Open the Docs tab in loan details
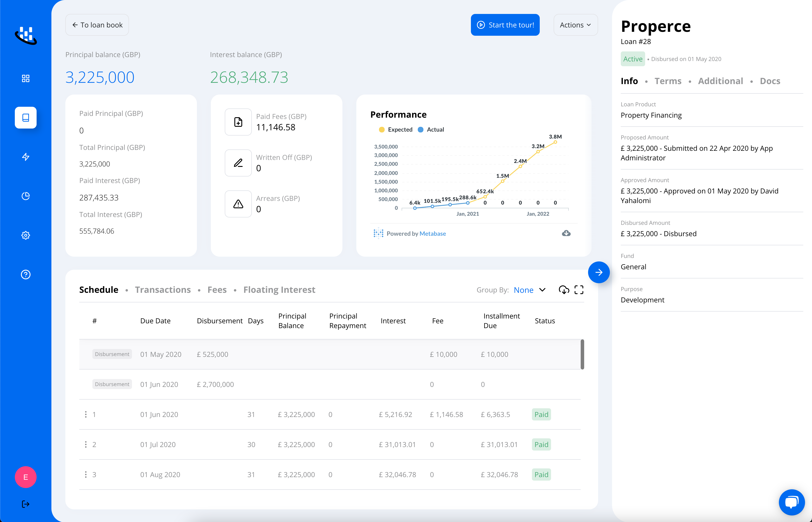The image size is (812, 522). tap(770, 81)
